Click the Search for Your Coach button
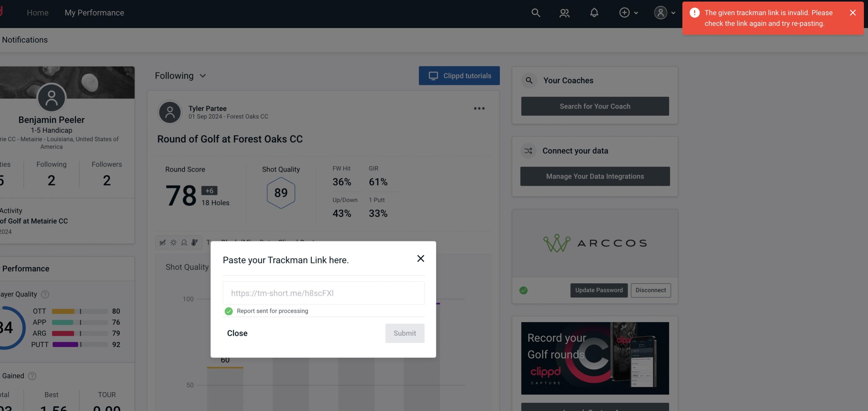Screen dimensions: 868x411 point(595,106)
